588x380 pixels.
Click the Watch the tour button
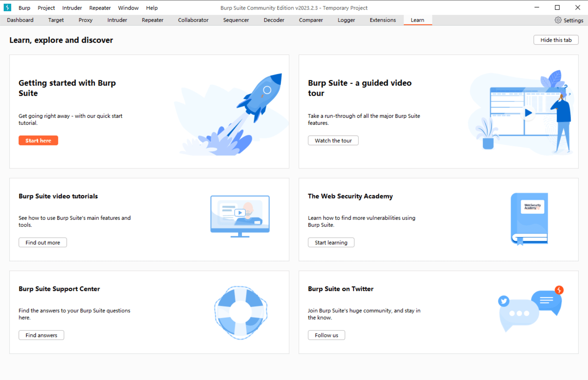click(x=333, y=140)
